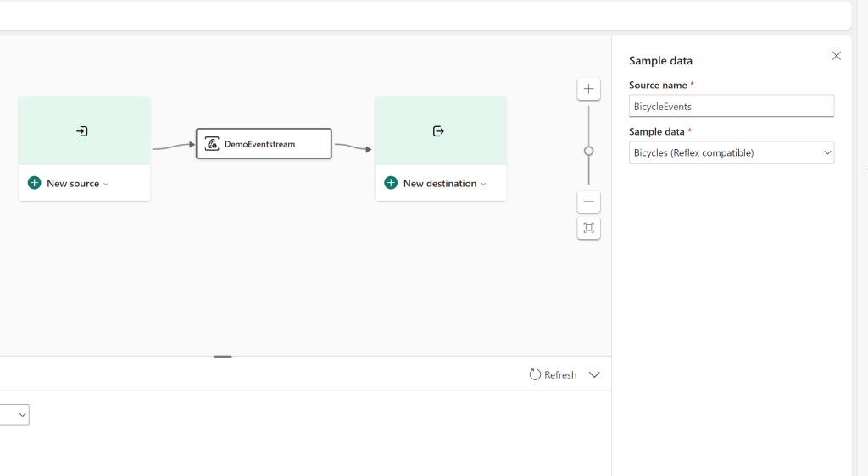This screenshot has height=476, width=868.
Task: Click the Source name field containing BicycleEvents
Action: coord(731,107)
